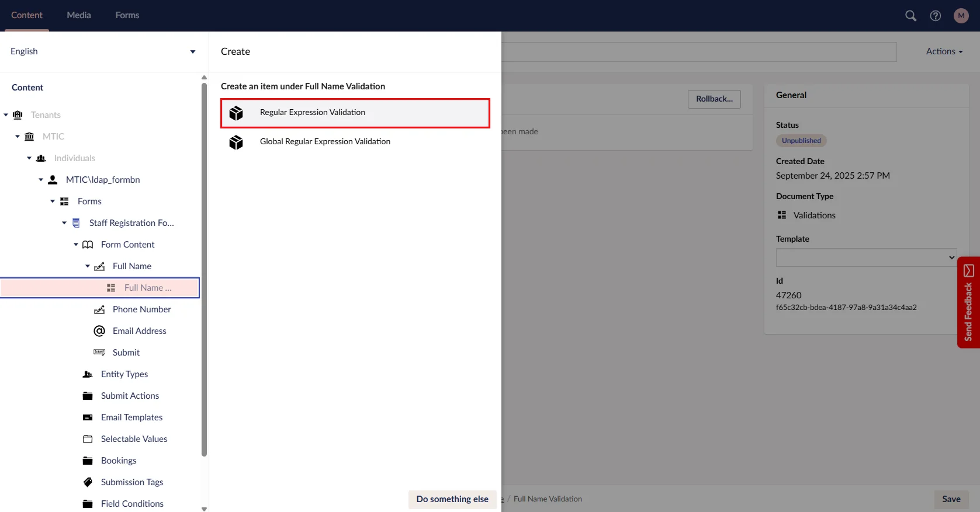Select Phone Number in the content tree

tap(141, 309)
